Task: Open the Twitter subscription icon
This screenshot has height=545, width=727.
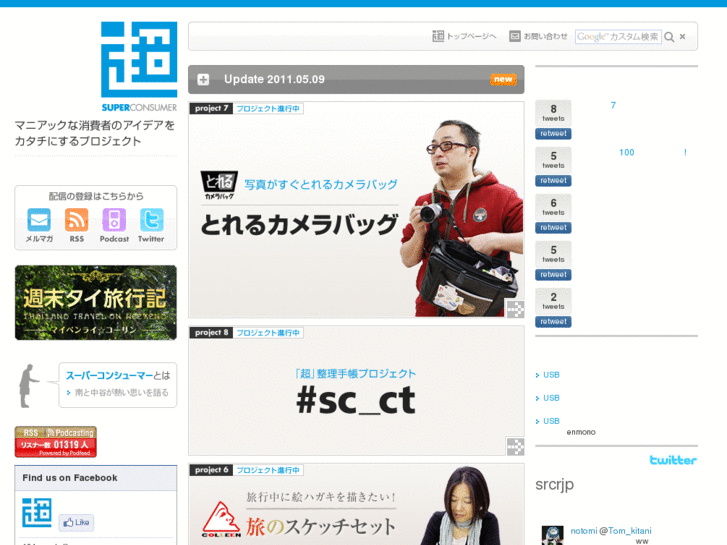Action: [151, 220]
